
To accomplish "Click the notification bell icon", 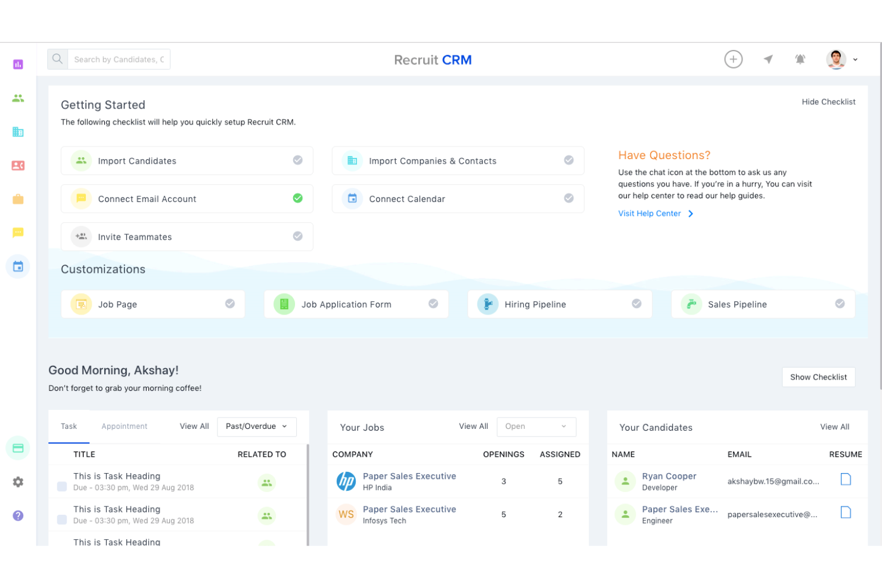I will (x=800, y=59).
